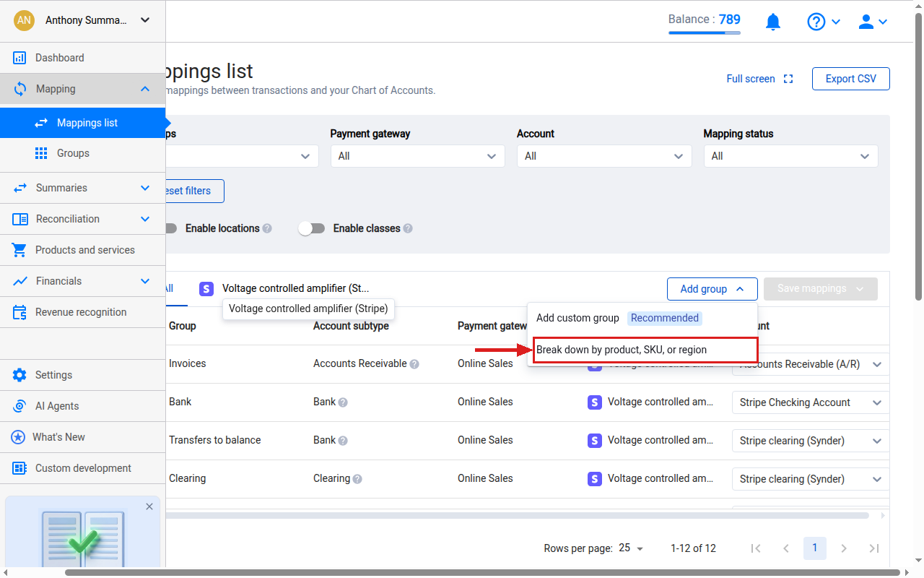This screenshot has width=924, height=578.
Task: Click the Mapping sync icon
Action: click(x=20, y=89)
